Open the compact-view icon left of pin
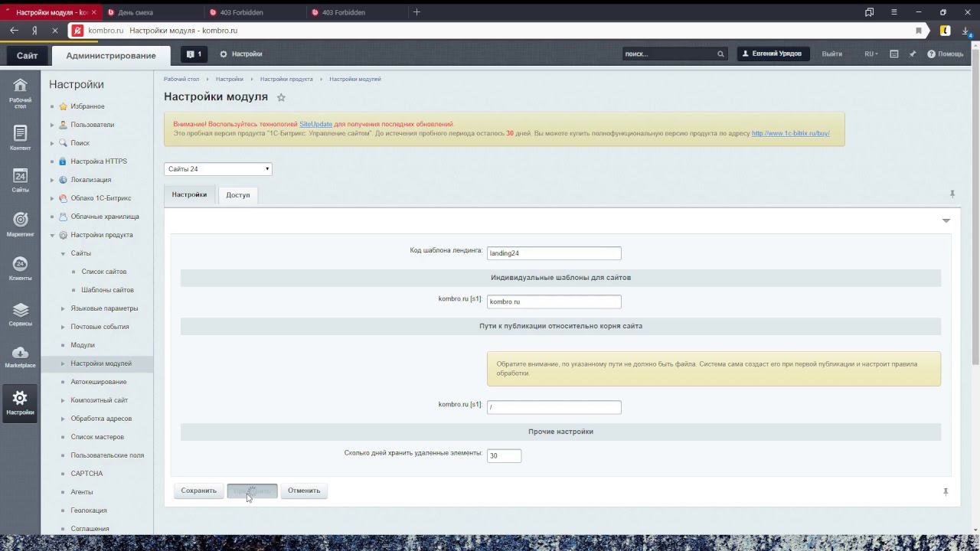The height and width of the screenshot is (551, 980). (894, 54)
